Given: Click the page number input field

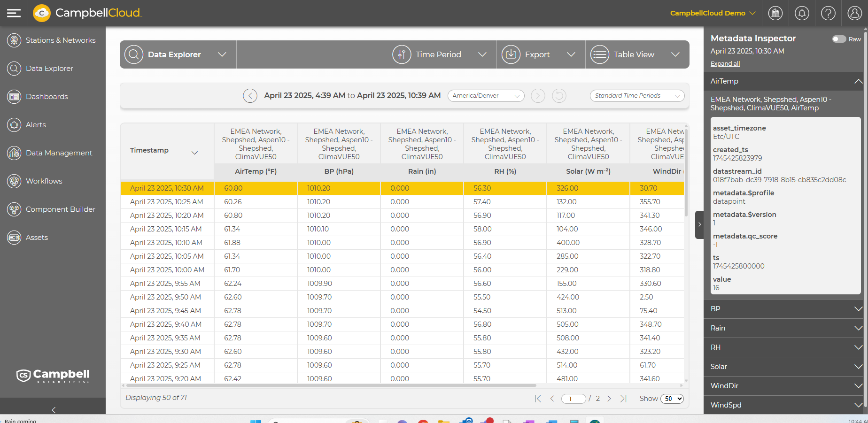Looking at the screenshot, I should [573, 399].
